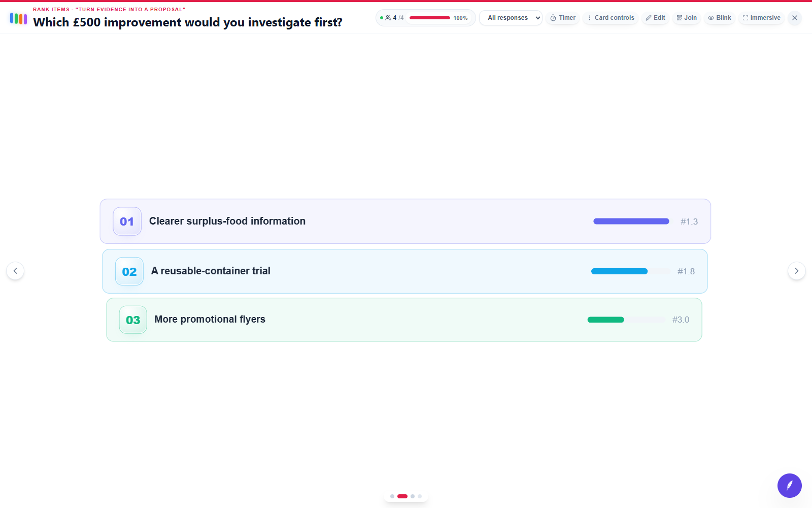Select A reusable-container trial row
This screenshot has height=508, width=812.
pos(405,271)
